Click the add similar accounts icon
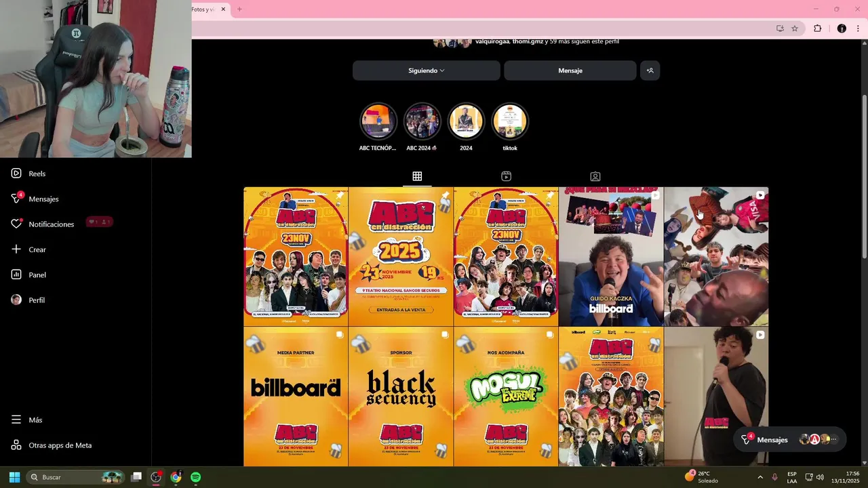 click(x=650, y=70)
